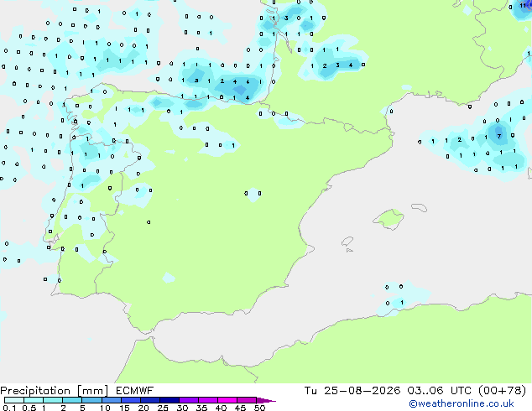
Task: Click the '10' legend scale label
Action: coord(105,408)
